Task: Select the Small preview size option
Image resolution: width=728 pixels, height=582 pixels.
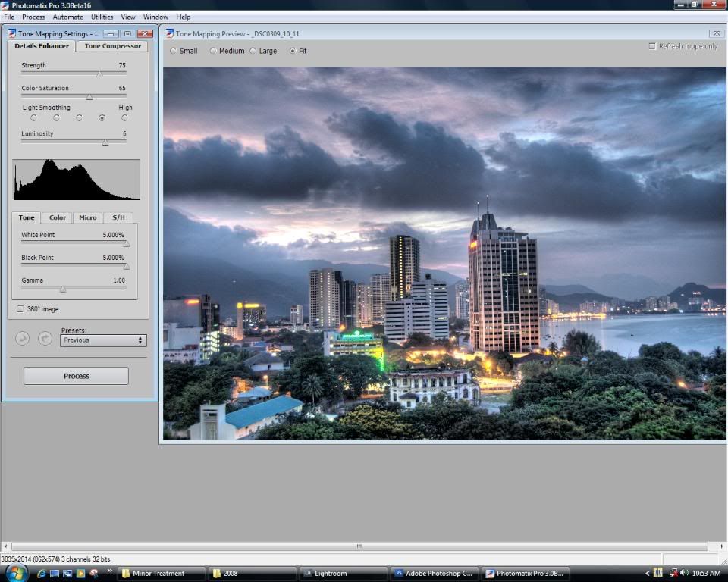Action: click(x=174, y=52)
